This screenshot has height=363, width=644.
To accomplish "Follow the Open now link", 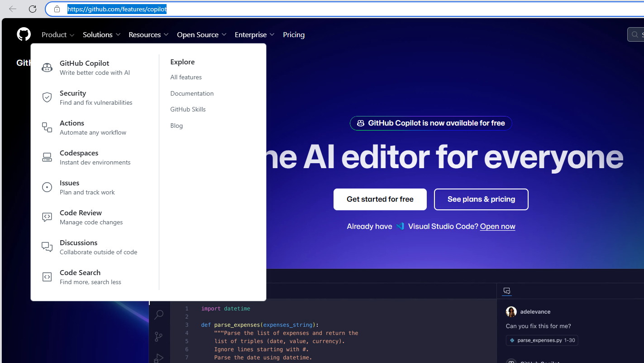I will coord(497,226).
